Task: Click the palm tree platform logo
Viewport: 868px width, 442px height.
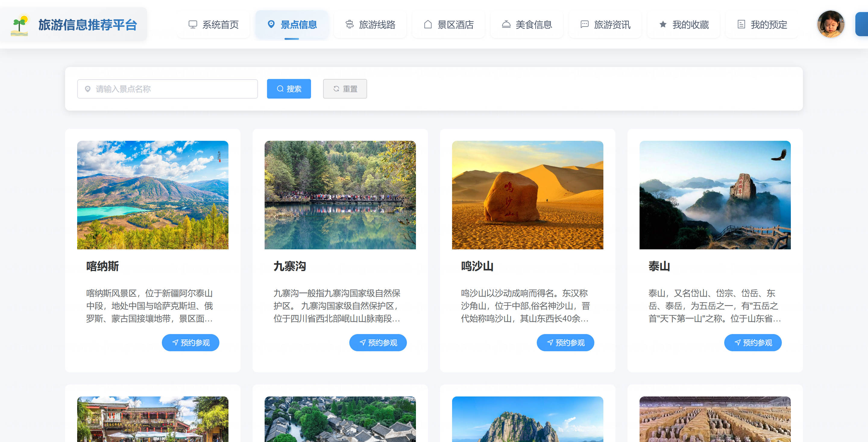Action: (x=20, y=25)
